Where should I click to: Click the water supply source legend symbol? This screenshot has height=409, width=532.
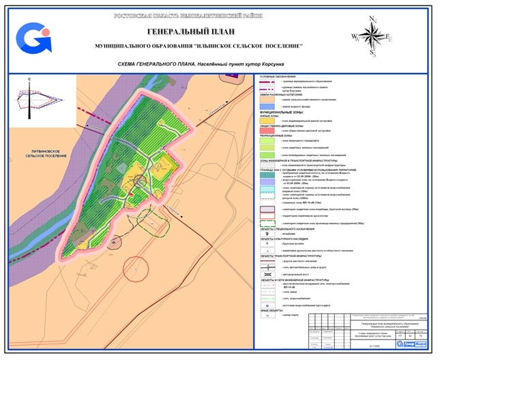coord(267,305)
